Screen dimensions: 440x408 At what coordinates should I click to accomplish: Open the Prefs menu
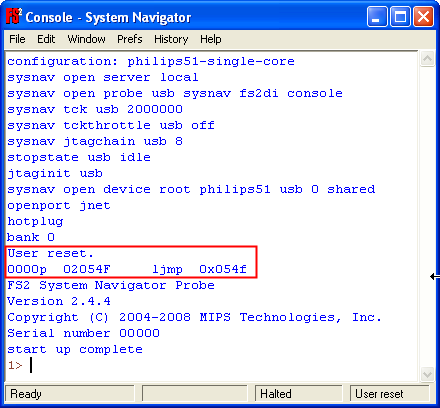130,39
